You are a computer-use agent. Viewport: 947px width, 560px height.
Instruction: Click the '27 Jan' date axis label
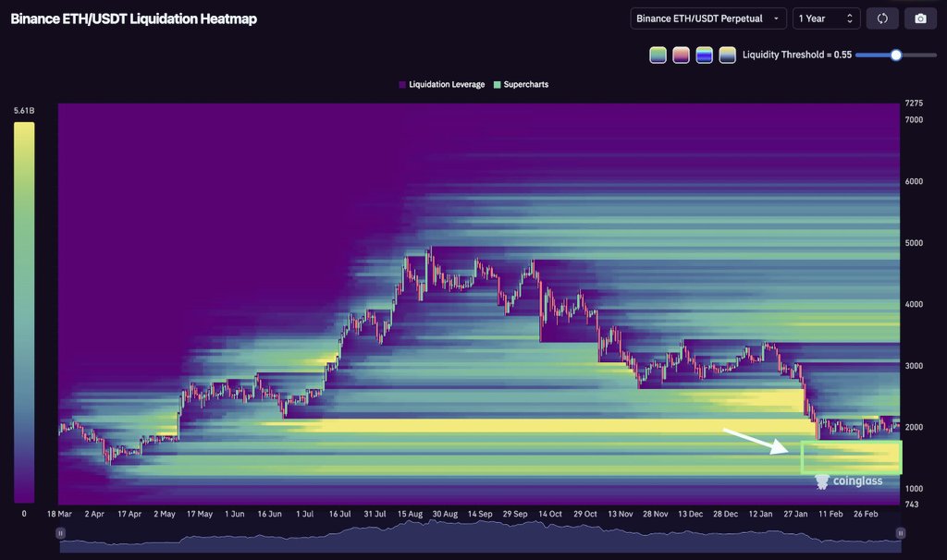[x=795, y=514]
